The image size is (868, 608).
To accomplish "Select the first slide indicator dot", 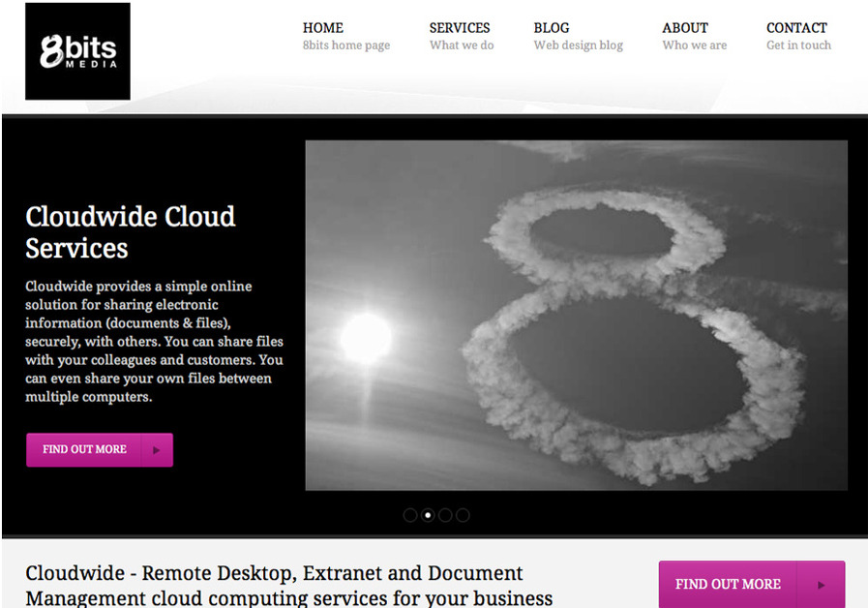I will (x=410, y=515).
